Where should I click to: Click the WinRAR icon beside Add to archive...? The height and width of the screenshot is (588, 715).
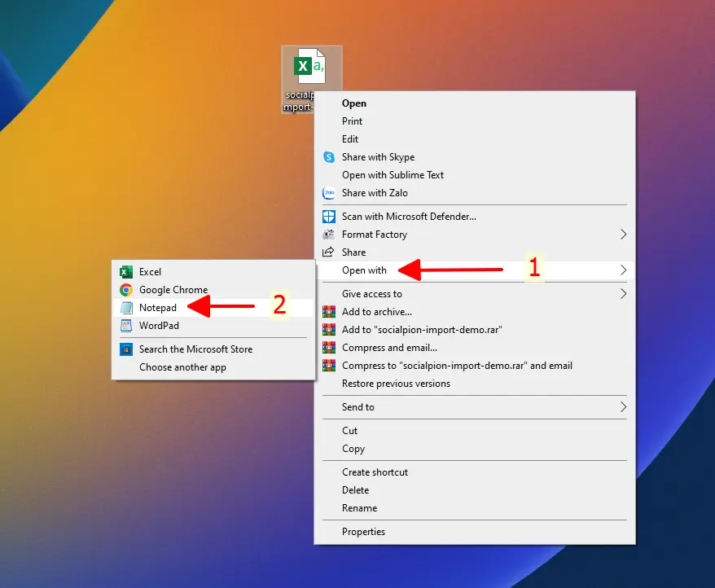point(329,312)
